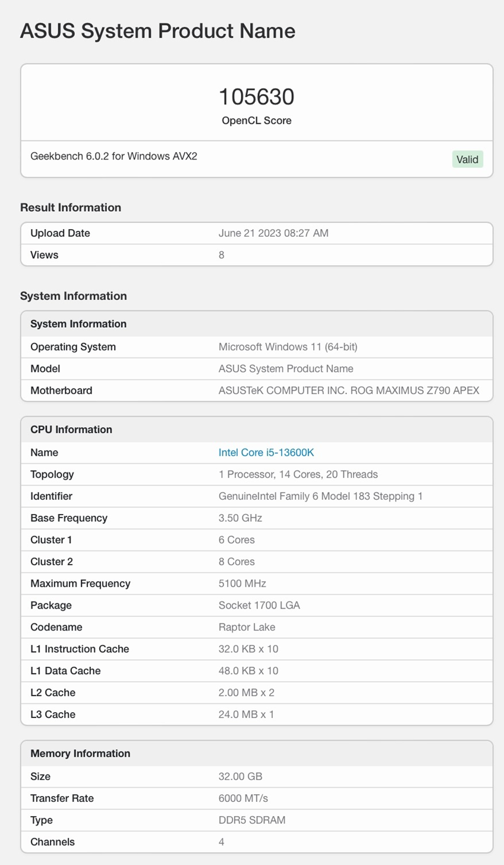
Task: Click the ASUS System Product Name page title
Action: click(157, 30)
